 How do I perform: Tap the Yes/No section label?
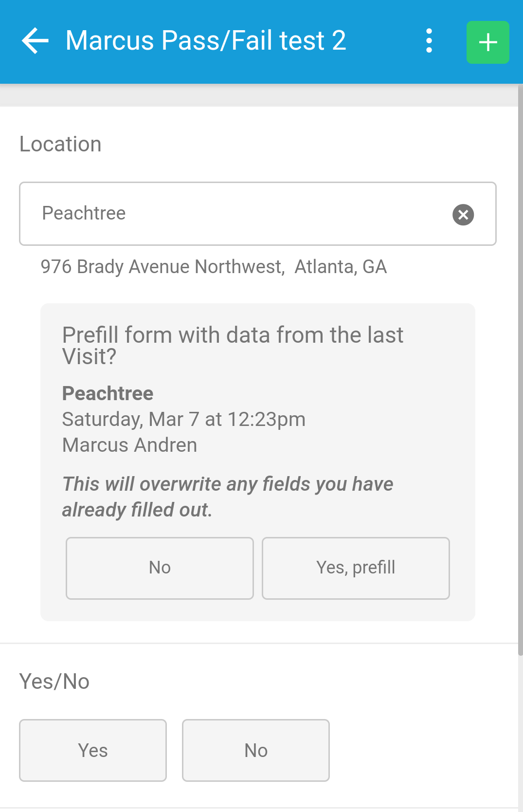[x=54, y=682]
